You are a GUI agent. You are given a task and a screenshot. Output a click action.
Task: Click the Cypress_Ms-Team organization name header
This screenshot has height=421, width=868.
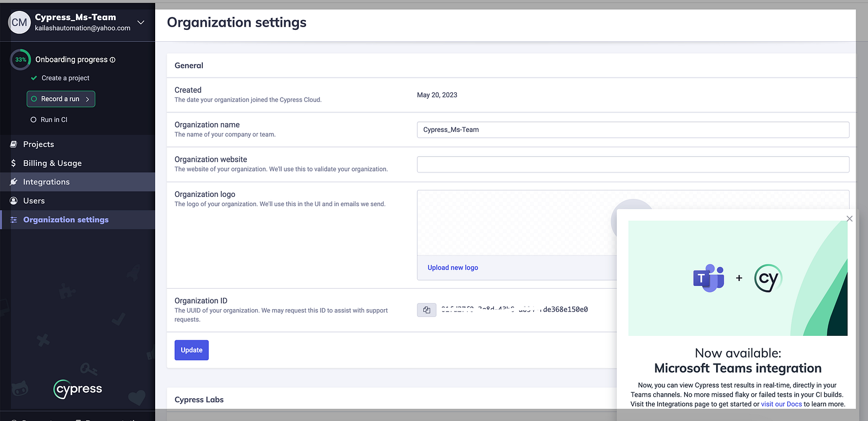pos(75,17)
